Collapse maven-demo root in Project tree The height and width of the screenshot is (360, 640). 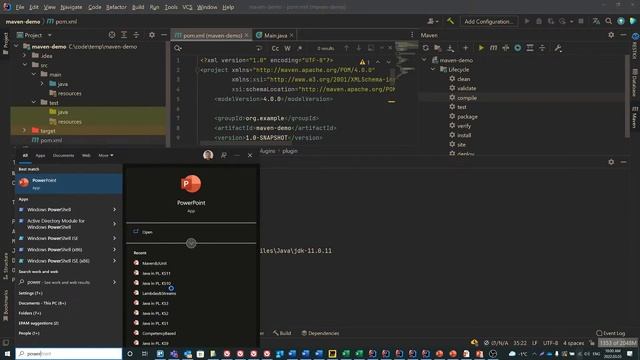click(x=16, y=47)
